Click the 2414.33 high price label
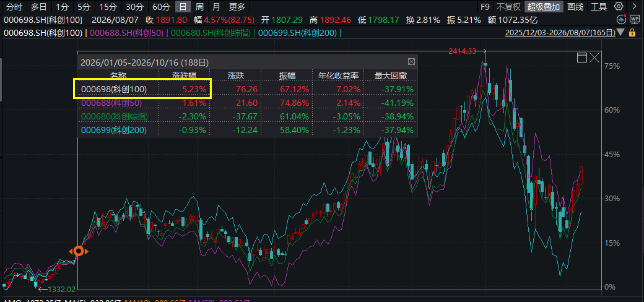 tap(462, 51)
